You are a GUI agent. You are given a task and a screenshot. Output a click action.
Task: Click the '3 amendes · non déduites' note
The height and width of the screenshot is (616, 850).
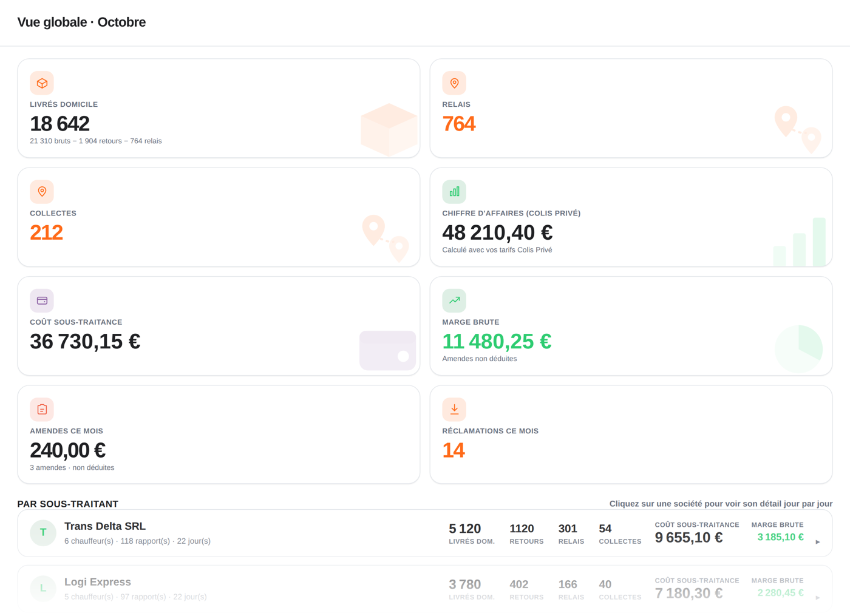(x=72, y=467)
